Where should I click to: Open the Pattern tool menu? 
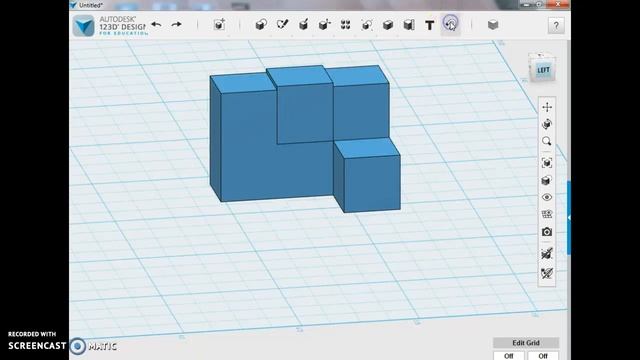point(345,25)
